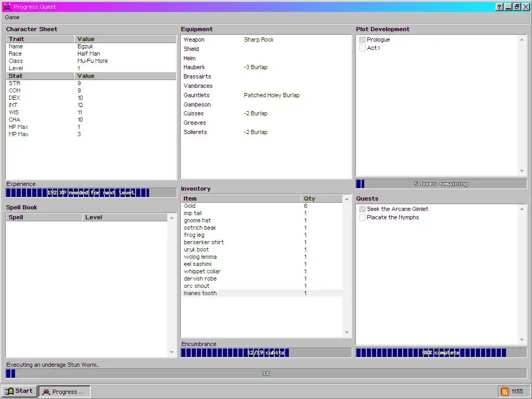Screen dimensions: 532x399
Task: Click the Start button logo icon
Action: 9,391
